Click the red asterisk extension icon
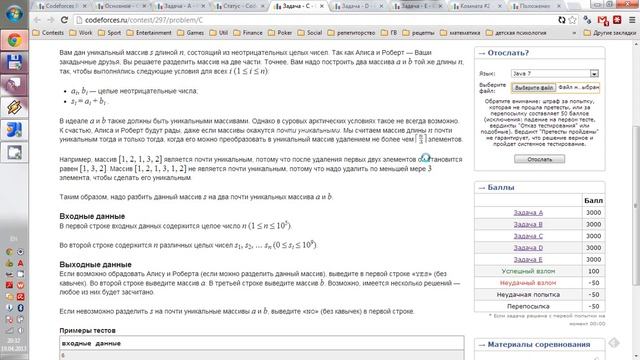Screen dimensions: 640x360 pyautogui.click(x=617, y=20)
